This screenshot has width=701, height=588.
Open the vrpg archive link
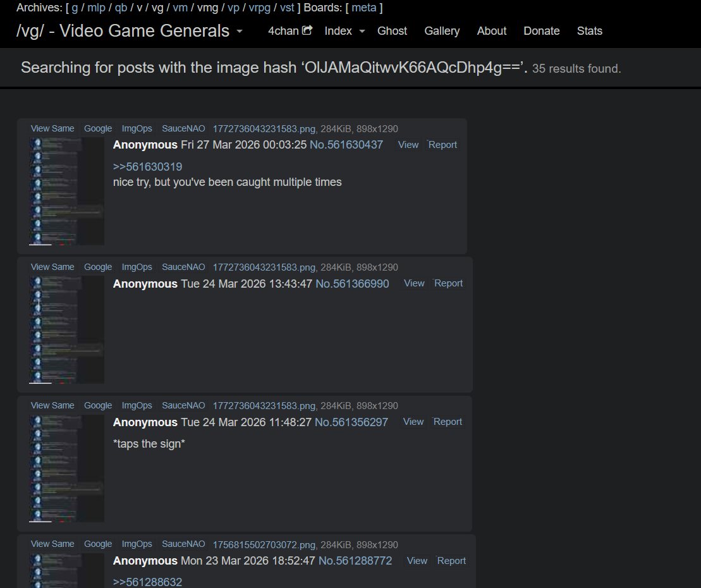tap(259, 8)
